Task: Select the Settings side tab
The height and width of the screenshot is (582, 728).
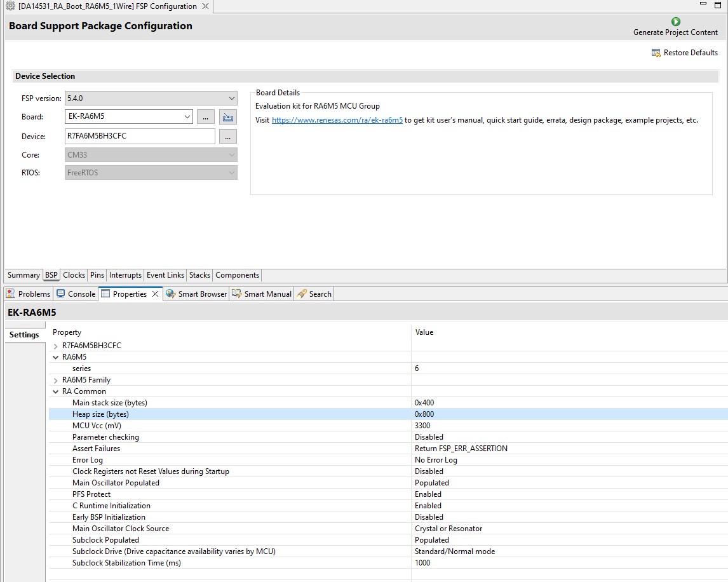Action: coord(24,335)
